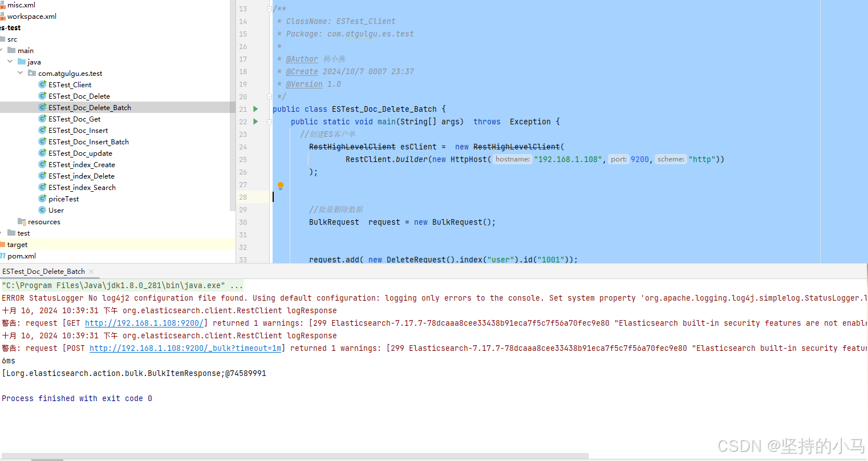The image size is (868, 461).
Task: Click the blue java source folder icon
Action: click(x=22, y=62)
